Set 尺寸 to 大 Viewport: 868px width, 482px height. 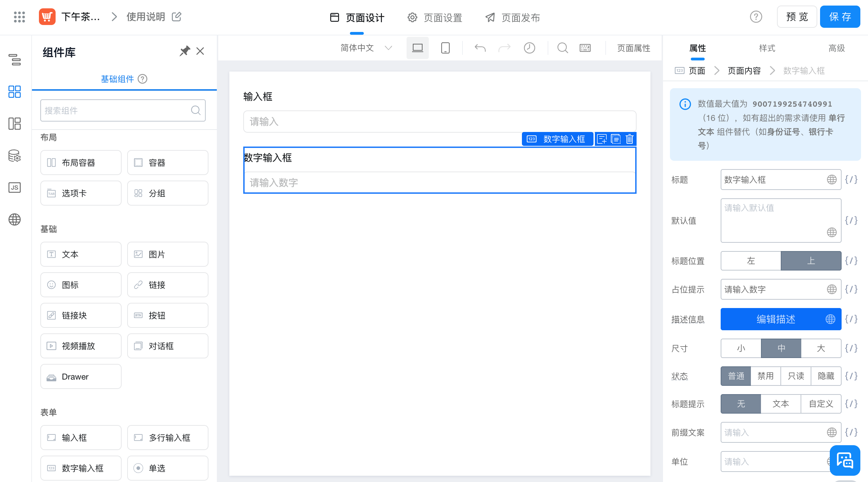(x=821, y=348)
